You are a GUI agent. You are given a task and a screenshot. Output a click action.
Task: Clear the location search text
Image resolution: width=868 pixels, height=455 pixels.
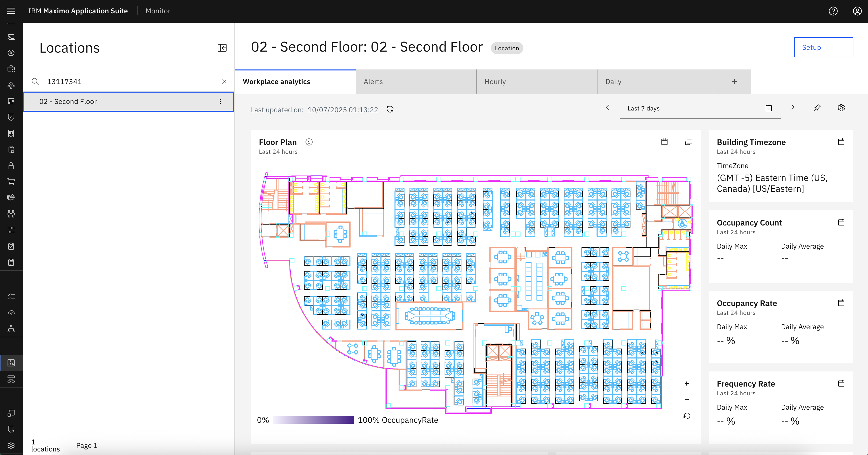coord(224,82)
